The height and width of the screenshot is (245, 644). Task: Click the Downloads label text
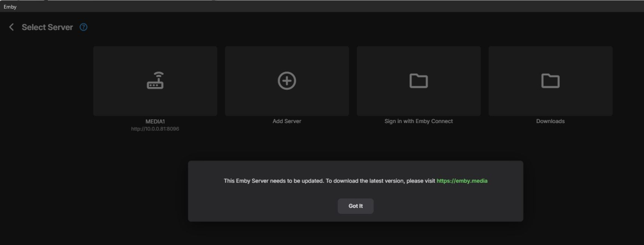pos(550,121)
